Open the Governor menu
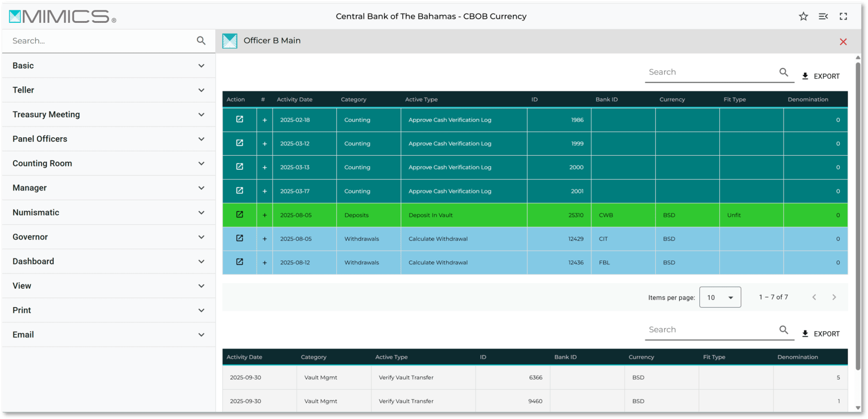This screenshot has height=419, width=868. [108, 237]
